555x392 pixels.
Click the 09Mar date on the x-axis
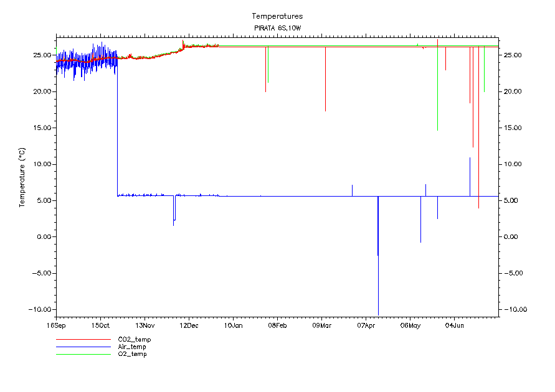point(321,325)
